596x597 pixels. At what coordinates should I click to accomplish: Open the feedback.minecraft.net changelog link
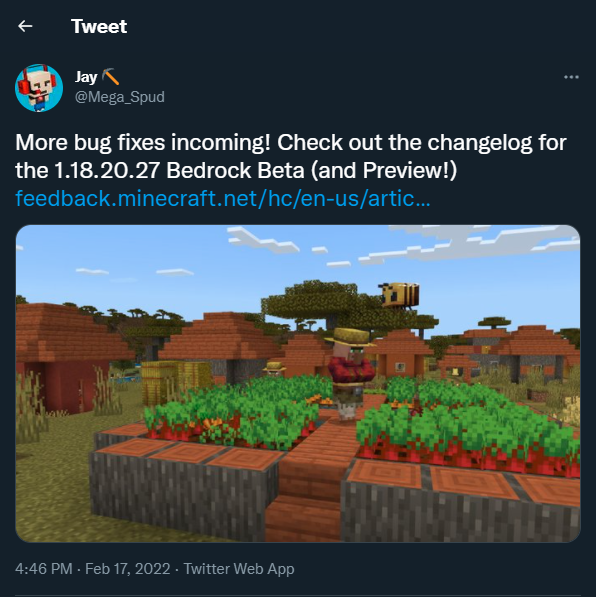pos(223,198)
